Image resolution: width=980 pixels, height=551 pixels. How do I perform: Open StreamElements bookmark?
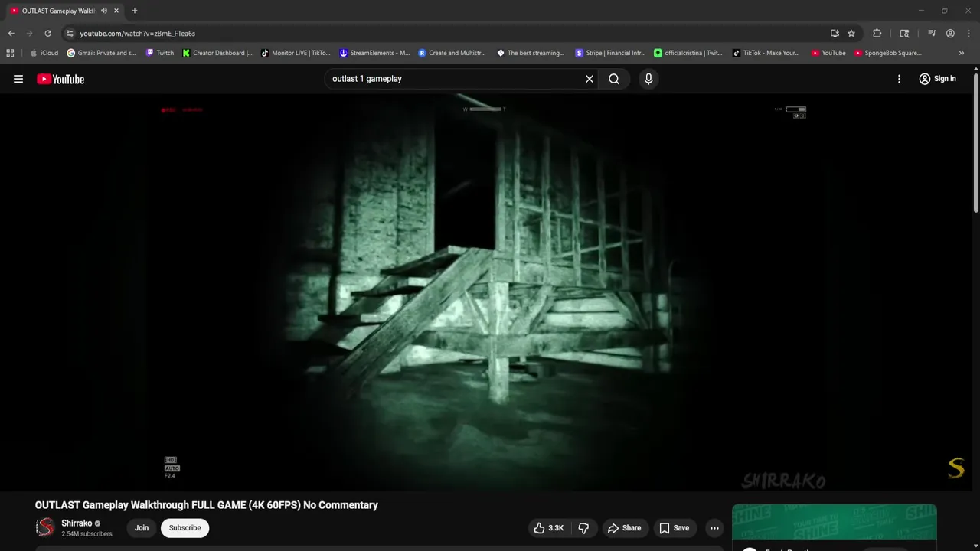pos(375,53)
